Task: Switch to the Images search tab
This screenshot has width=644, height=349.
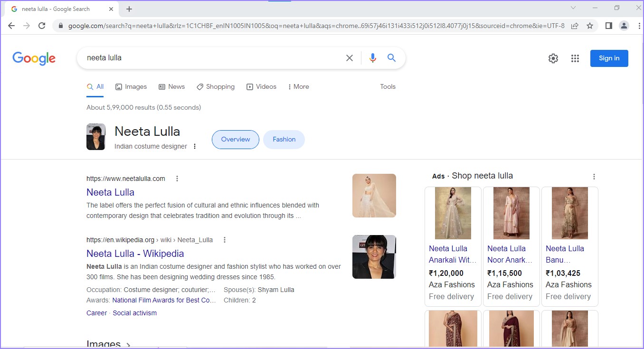Action: pos(131,86)
